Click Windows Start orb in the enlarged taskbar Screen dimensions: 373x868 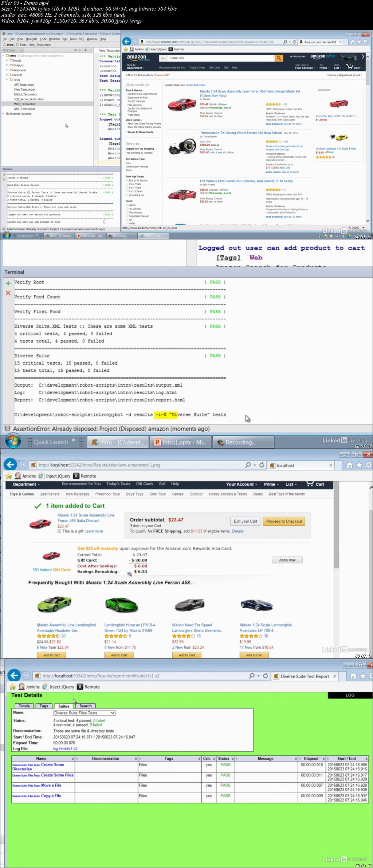13,442
